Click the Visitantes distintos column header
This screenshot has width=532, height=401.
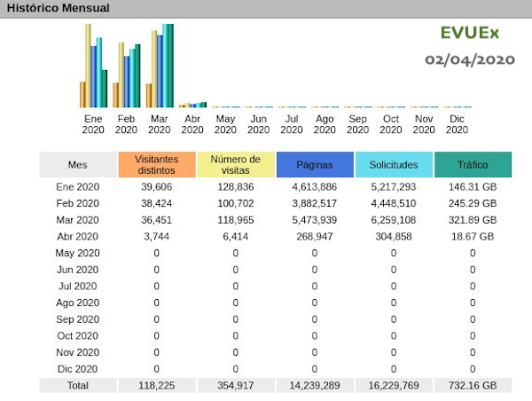tap(157, 165)
